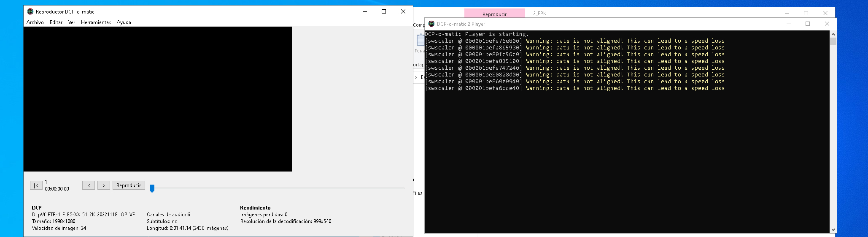Click the DCP-o-matic 2 Player console icon
Image resolution: width=868 pixels, height=237 pixels.
pos(431,24)
